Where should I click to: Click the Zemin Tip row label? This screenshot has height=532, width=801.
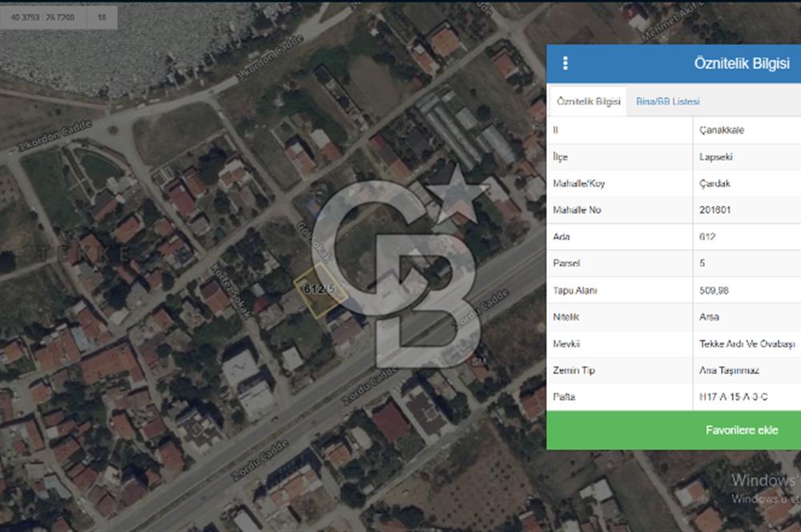click(574, 370)
